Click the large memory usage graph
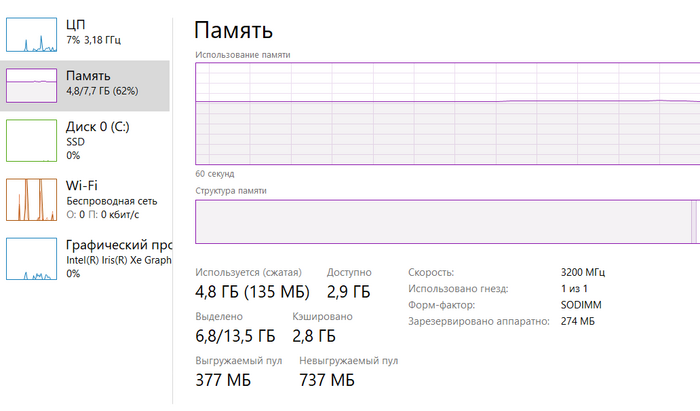 tap(447, 112)
